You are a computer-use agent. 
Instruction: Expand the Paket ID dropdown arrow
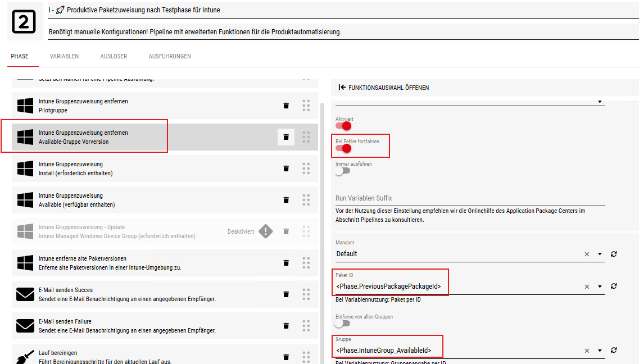pos(600,286)
